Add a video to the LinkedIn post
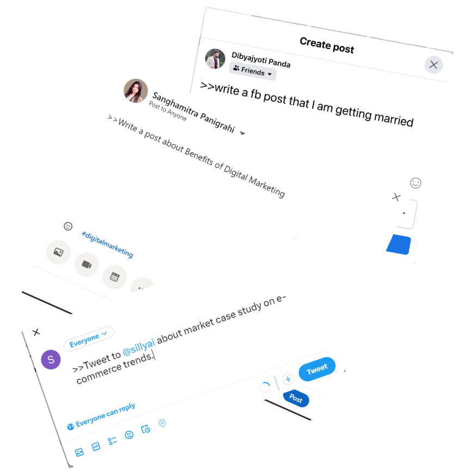 pos(86,264)
